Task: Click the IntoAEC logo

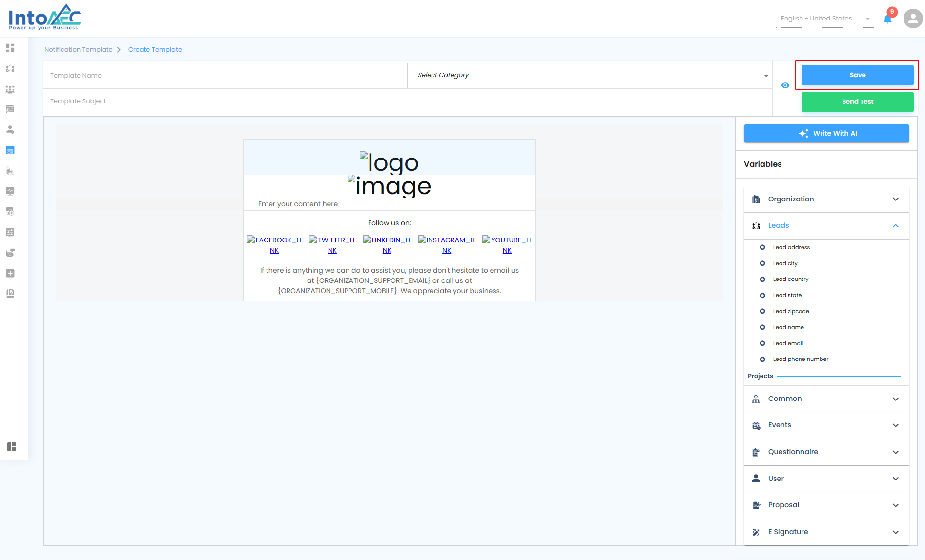Action: click(44, 18)
